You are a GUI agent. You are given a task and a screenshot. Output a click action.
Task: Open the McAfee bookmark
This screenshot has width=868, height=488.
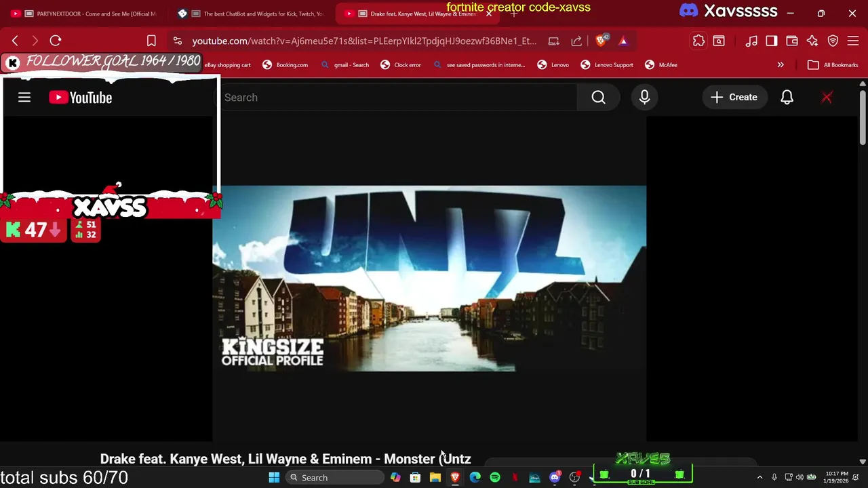pyautogui.click(x=661, y=65)
